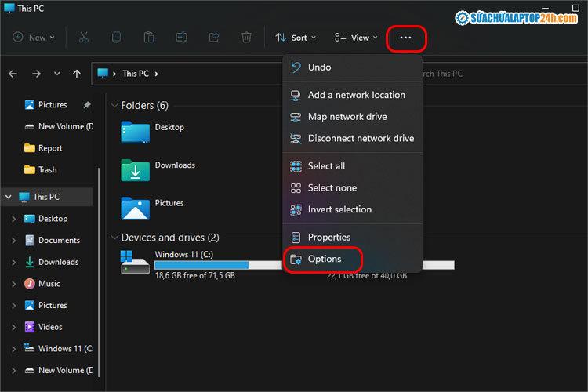
Task: Open Properties from the menu
Action: point(353,238)
